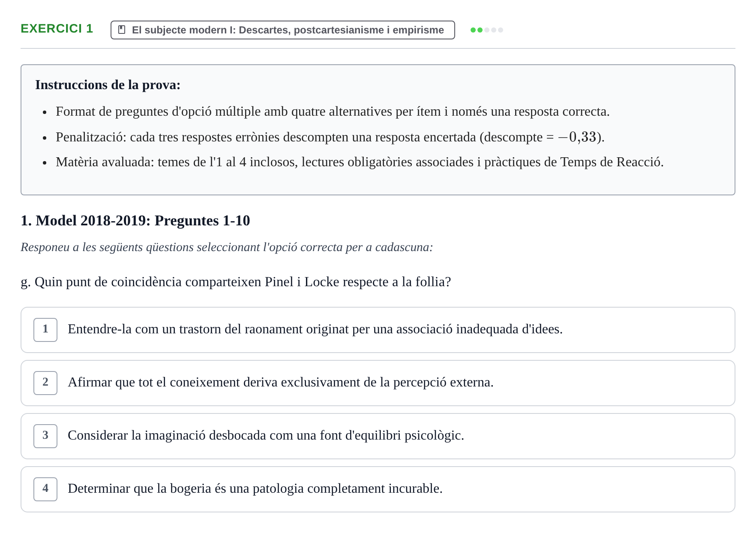Select option 4 about patologia incurable
The image size is (756, 533).
tap(378, 489)
